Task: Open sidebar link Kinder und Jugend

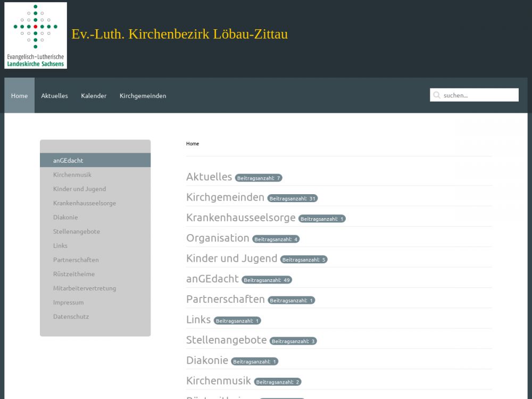Action: coord(79,189)
